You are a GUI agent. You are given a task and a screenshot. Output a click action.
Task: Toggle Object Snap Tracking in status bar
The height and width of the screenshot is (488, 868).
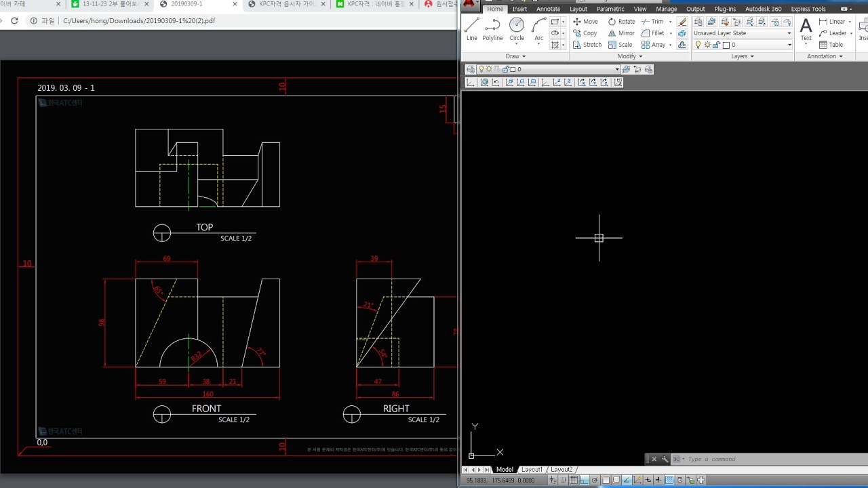coord(627,480)
